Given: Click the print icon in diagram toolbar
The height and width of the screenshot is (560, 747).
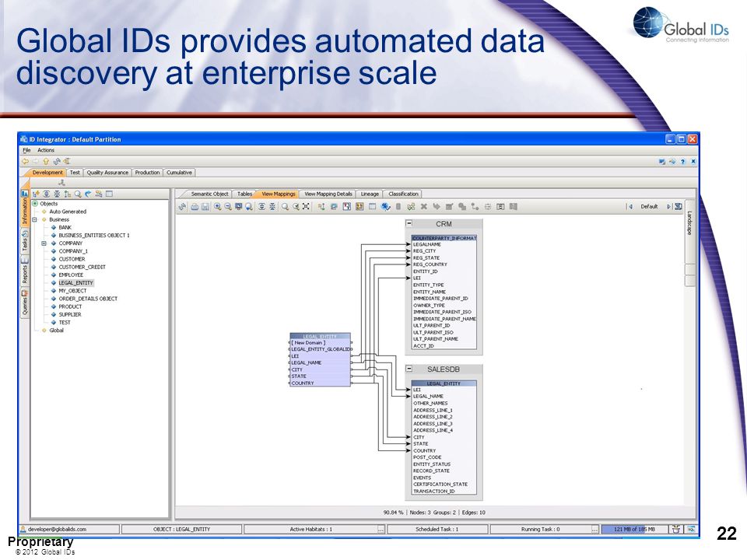Looking at the screenshot, I should (x=195, y=207).
